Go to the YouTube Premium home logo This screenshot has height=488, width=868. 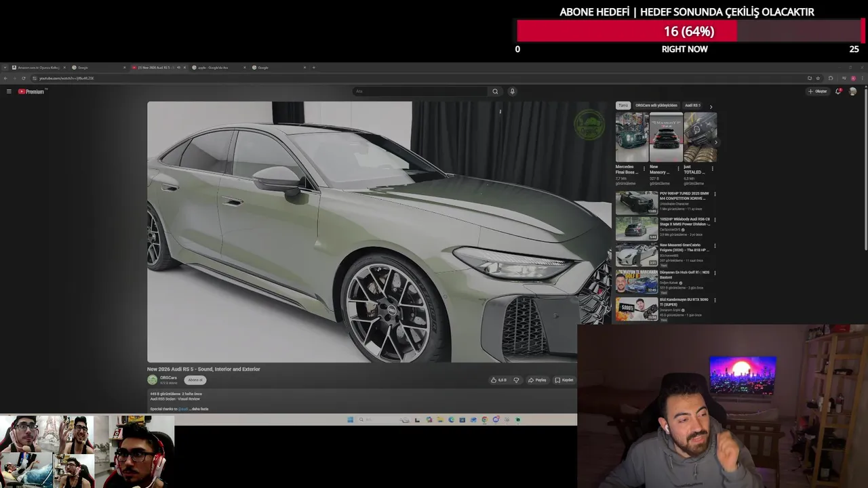[31, 91]
